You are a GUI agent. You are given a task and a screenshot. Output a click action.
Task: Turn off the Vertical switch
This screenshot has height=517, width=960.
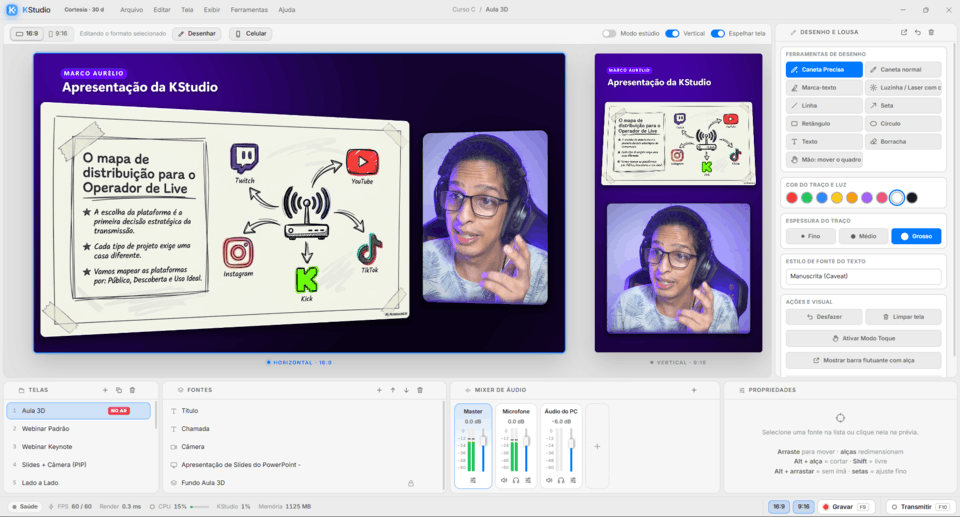672,34
